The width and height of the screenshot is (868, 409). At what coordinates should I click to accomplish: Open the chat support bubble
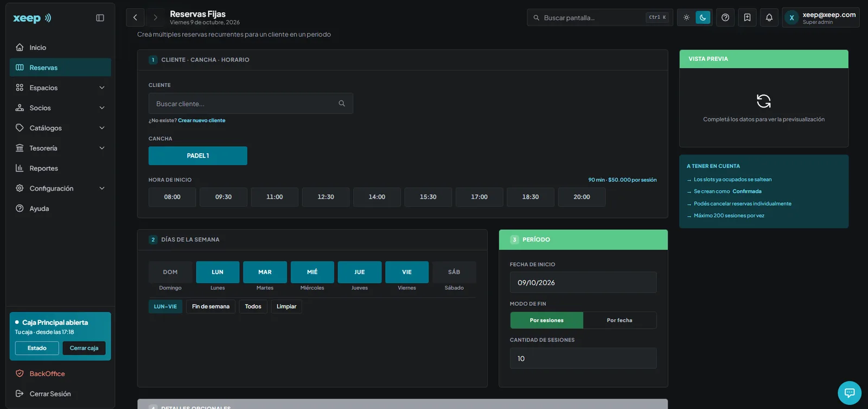pyautogui.click(x=850, y=393)
